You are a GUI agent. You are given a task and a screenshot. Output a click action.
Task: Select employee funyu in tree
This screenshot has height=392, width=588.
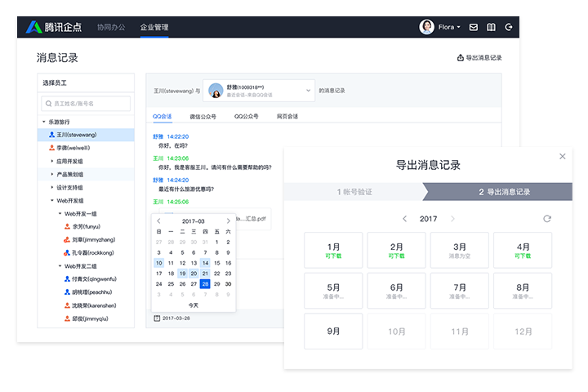82,226
